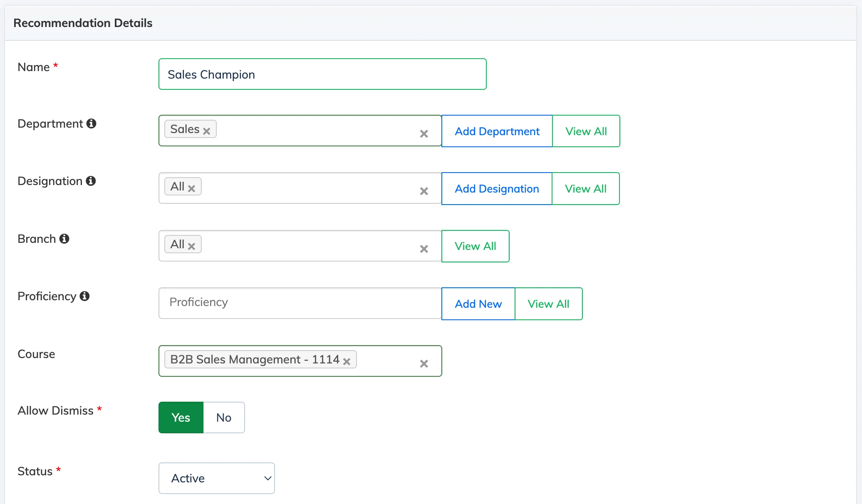Click the Add Designation button
Image resolution: width=862 pixels, height=504 pixels.
[x=497, y=188]
